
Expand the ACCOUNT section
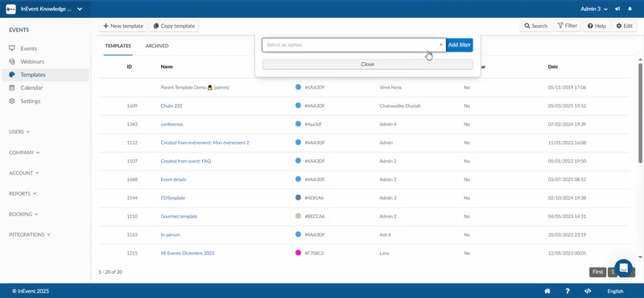24,173
